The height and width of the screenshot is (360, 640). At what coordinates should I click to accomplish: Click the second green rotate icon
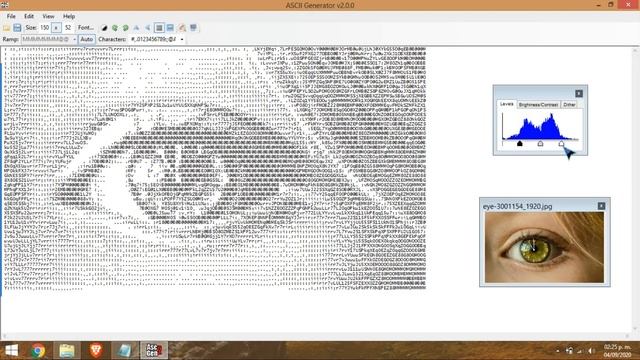126,28
